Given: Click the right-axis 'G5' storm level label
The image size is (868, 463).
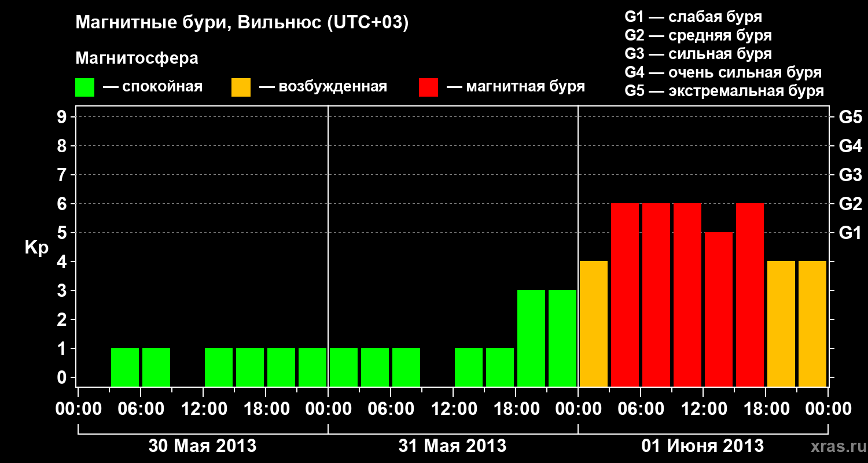Looking at the screenshot, I should tap(850, 117).
